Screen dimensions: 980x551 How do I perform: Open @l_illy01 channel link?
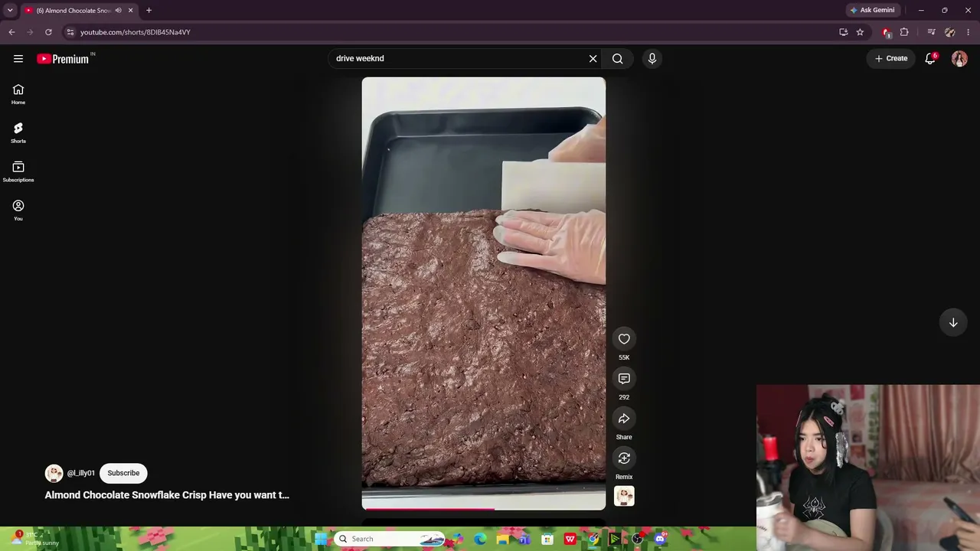tap(80, 473)
